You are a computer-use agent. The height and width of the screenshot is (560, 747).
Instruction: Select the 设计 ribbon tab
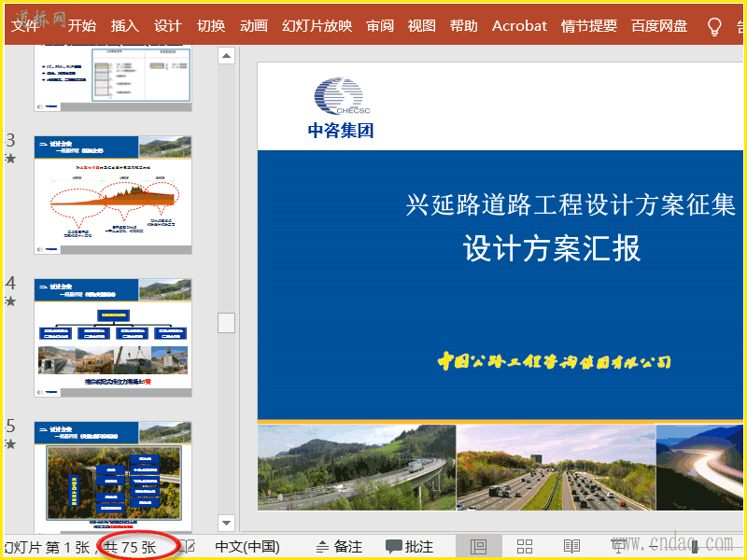tap(168, 26)
